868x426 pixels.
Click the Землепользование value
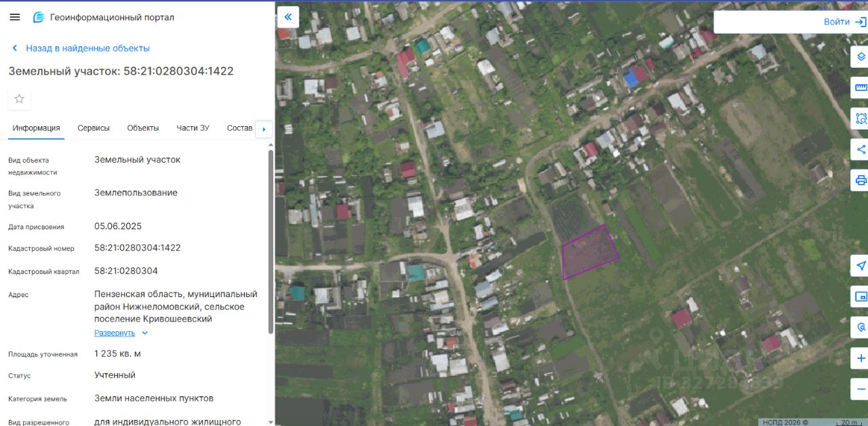point(136,193)
